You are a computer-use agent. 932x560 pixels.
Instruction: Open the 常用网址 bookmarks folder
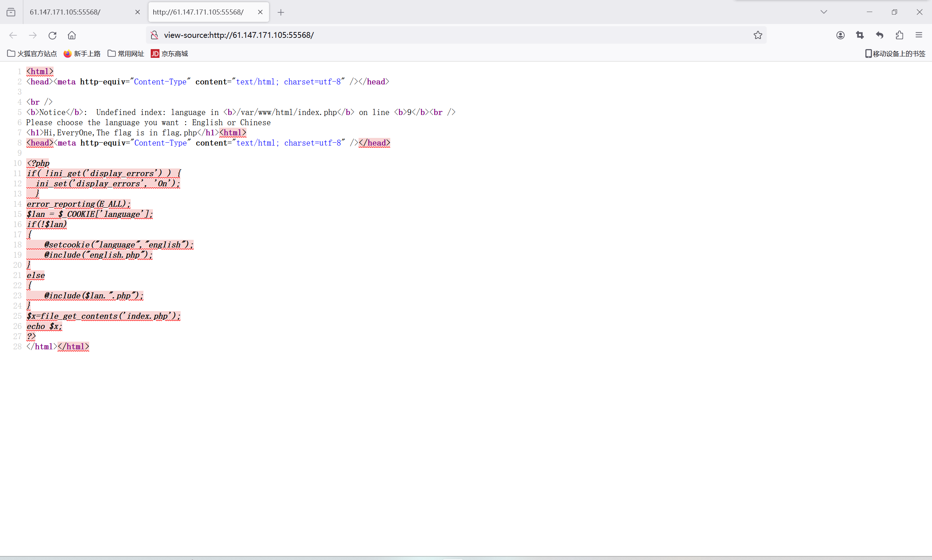tap(126, 53)
